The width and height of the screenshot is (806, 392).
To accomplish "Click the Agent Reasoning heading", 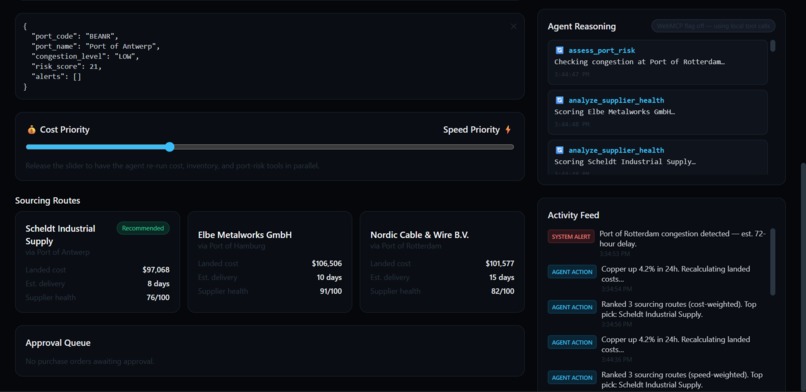I will pyautogui.click(x=581, y=26).
